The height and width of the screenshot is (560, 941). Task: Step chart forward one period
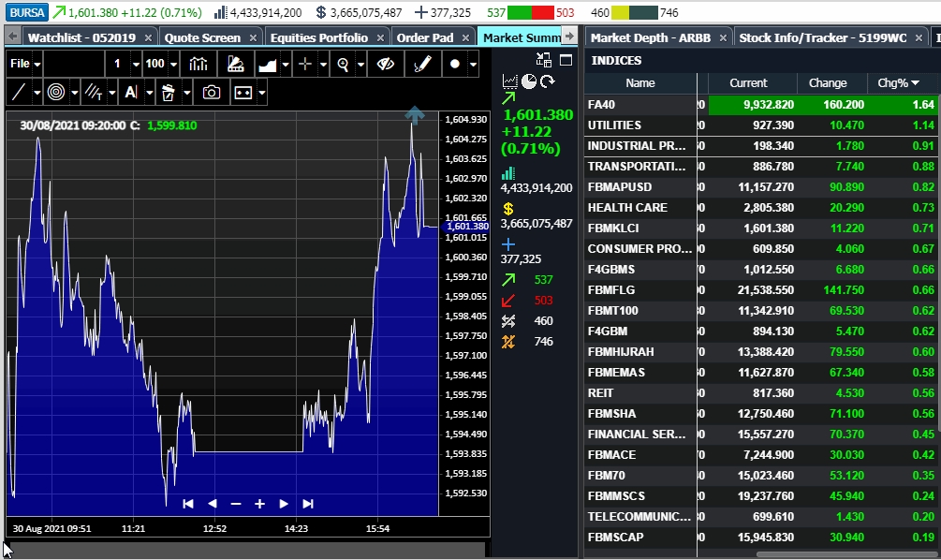[284, 504]
